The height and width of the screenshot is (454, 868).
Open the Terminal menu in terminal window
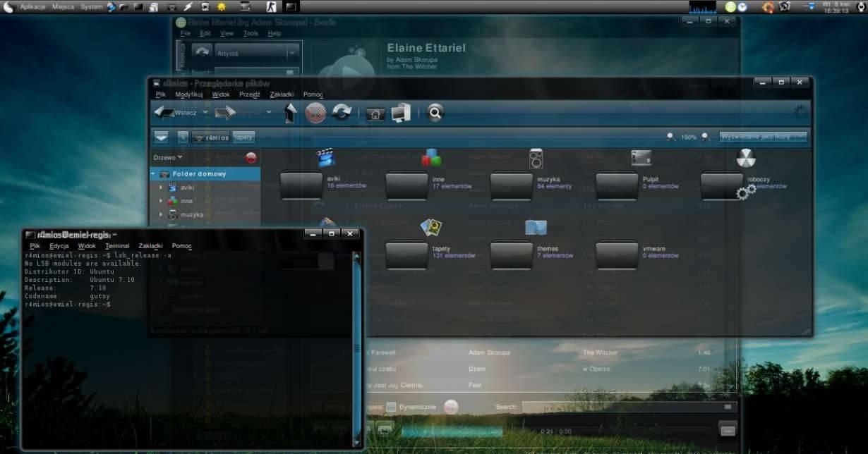click(x=117, y=246)
